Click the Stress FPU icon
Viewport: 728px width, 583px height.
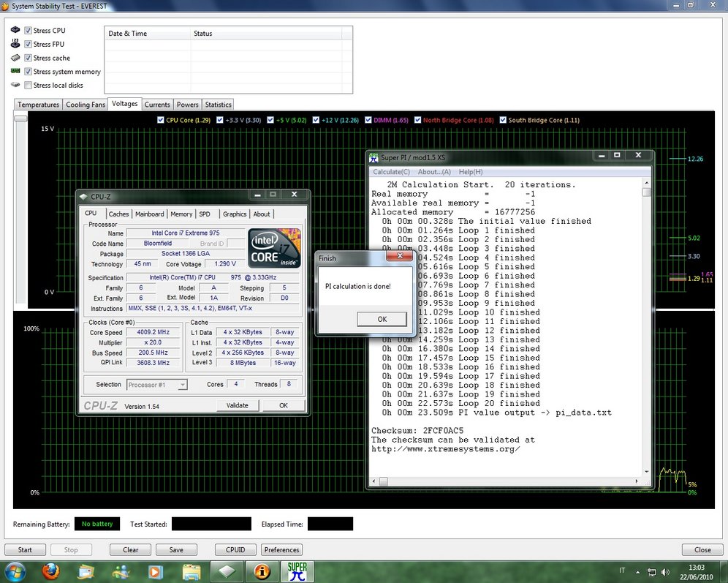click(x=15, y=44)
